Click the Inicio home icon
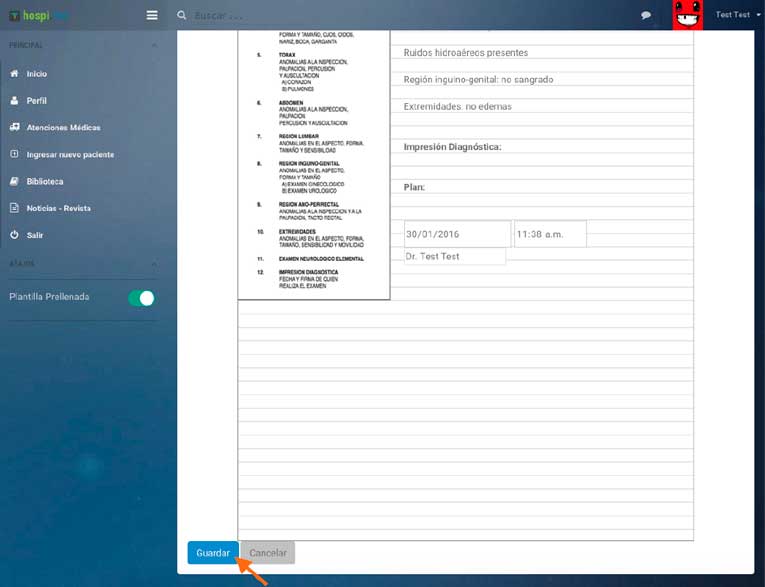 [14, 74]
